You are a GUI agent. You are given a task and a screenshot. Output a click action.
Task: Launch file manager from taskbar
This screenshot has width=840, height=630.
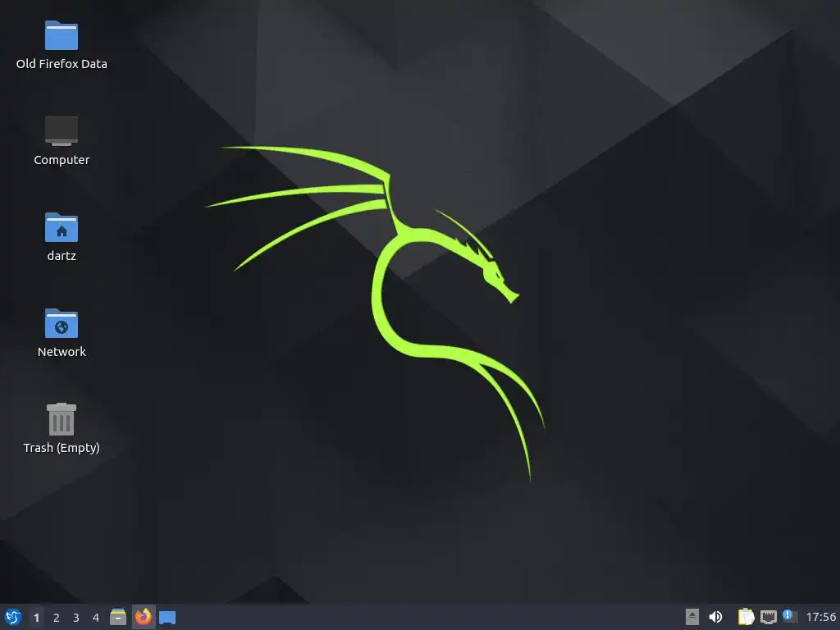tap(118, 617)
